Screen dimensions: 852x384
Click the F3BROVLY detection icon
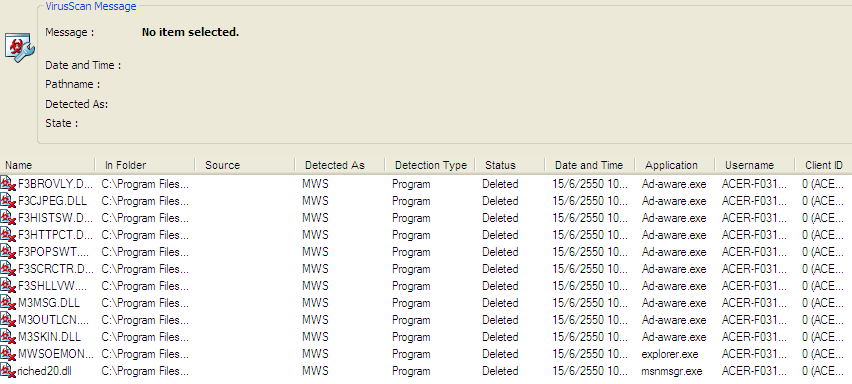[x=8, y=184]
